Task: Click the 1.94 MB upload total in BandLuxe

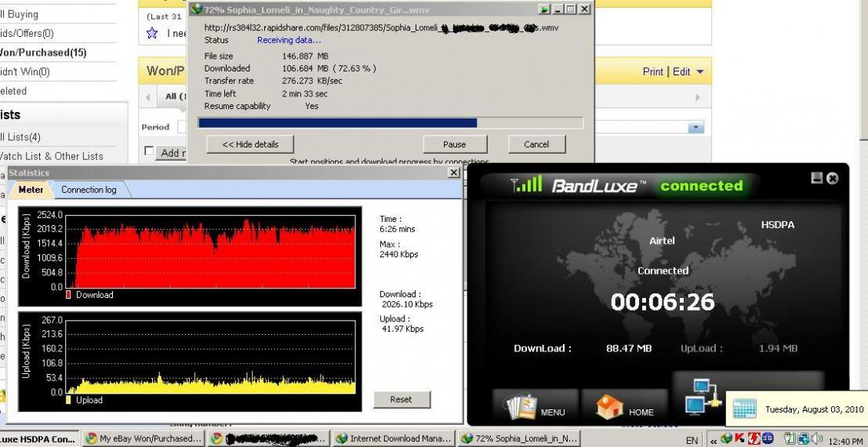Action: tap(778, 348)
